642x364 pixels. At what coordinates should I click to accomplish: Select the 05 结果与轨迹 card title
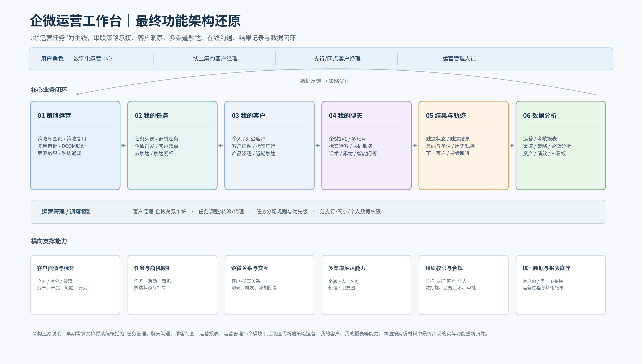(446, 116)
